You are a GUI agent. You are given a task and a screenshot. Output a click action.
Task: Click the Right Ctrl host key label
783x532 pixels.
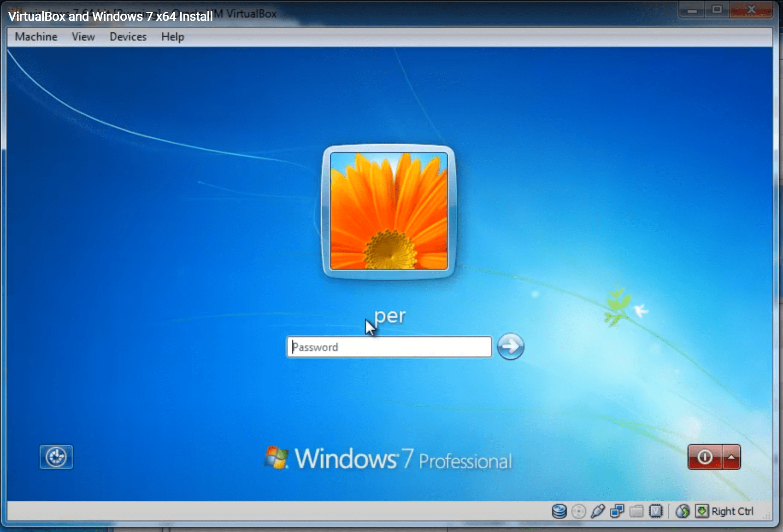click(x=733, y=511)
